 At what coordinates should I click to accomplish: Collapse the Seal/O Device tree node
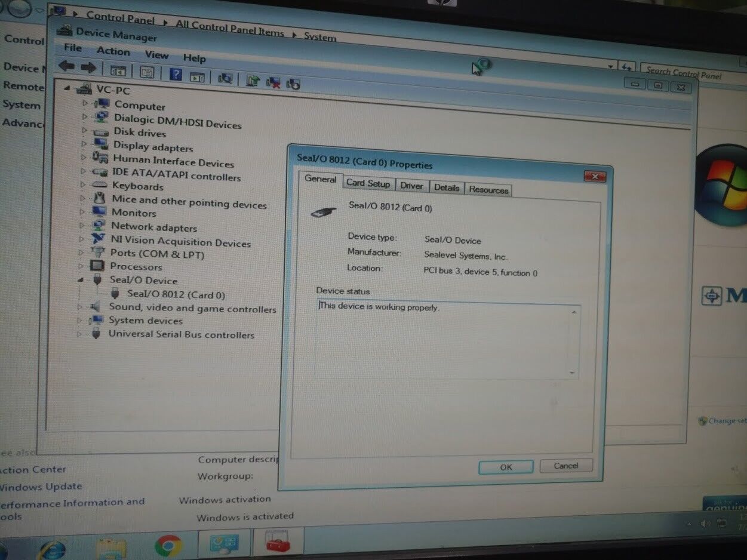[x=81, y=279]
